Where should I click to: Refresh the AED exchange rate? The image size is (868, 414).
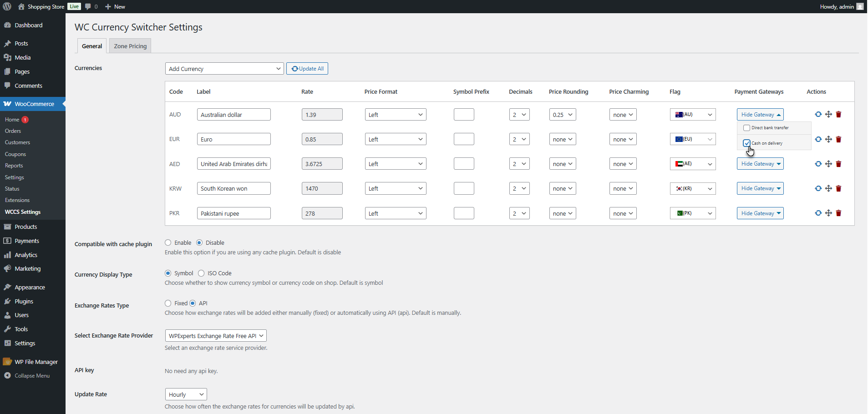[818, 164]
